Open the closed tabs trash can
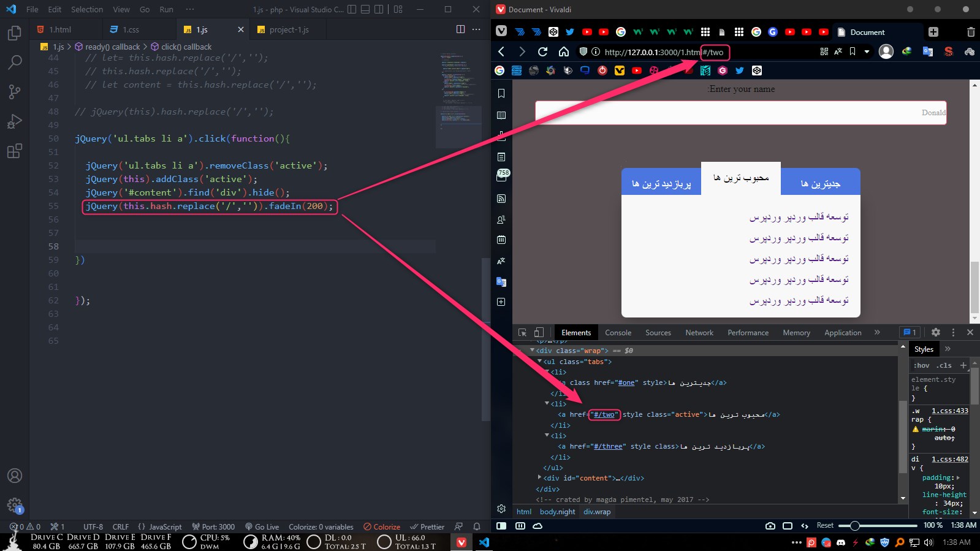Screen dimensions: 980x551 [971, 32]
